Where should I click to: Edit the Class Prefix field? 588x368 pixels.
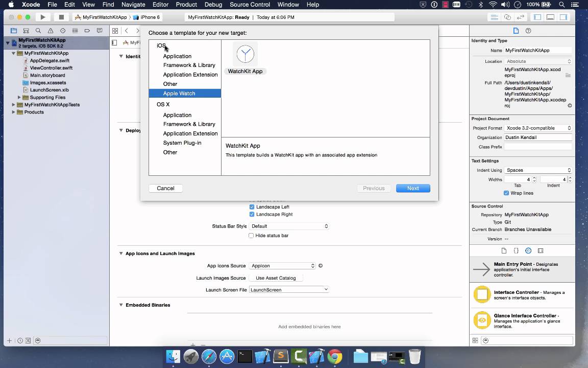tap(538, 147)
